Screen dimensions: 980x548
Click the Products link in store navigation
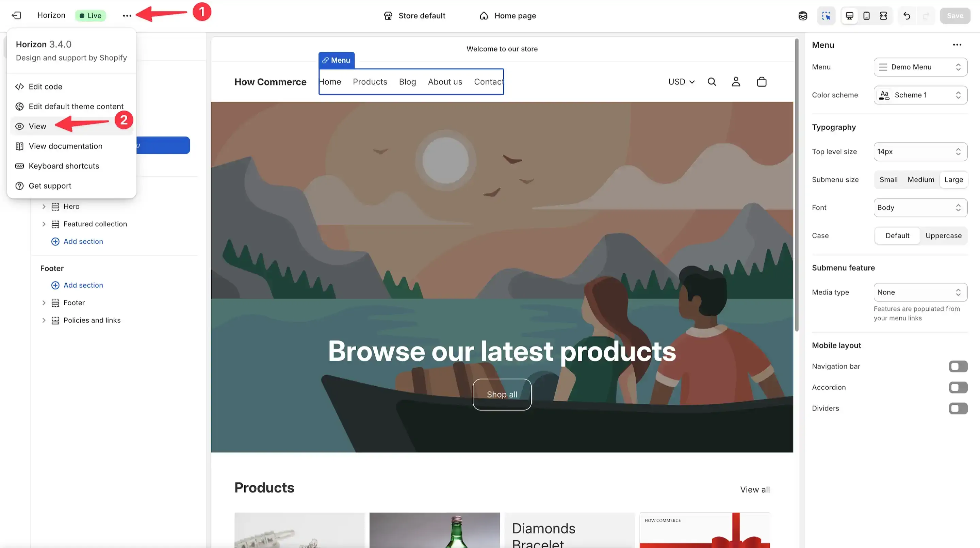(x=370, y=82)
